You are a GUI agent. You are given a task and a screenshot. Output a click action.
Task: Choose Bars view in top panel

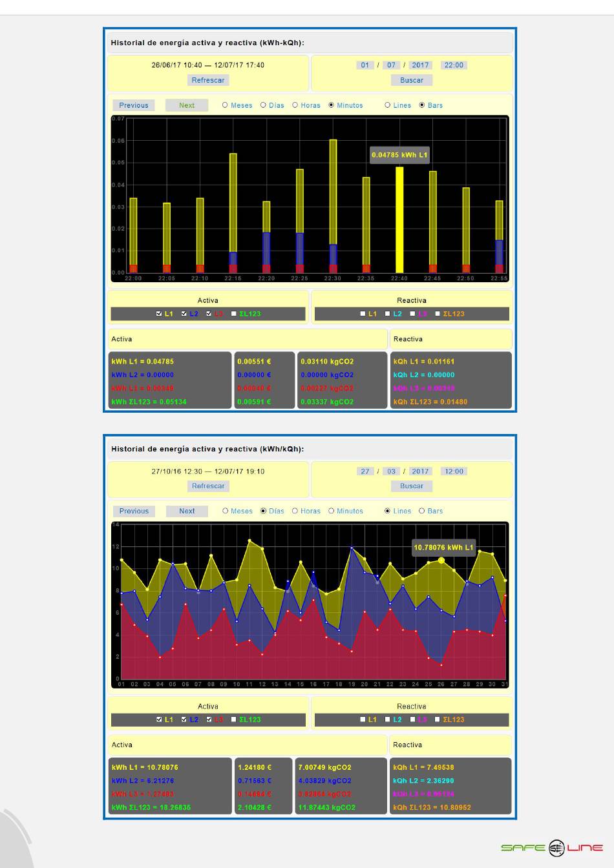[x=422, y=105]
